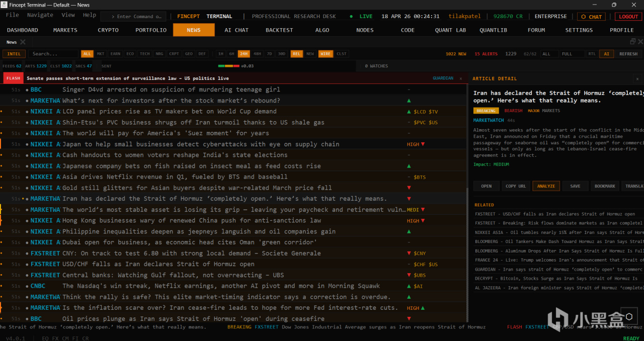
Task: Dismiss the flash headline banner
Action: (x=460, y=78)
